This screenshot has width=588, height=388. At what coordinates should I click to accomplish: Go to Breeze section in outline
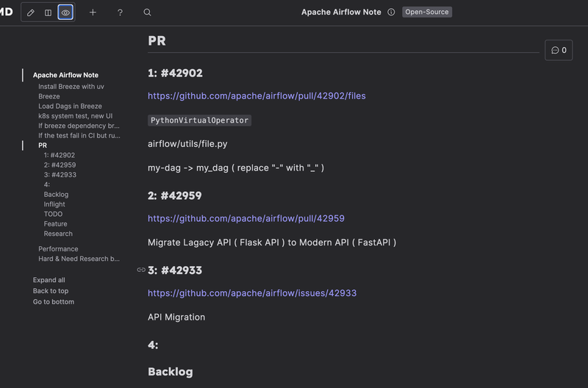49,96
